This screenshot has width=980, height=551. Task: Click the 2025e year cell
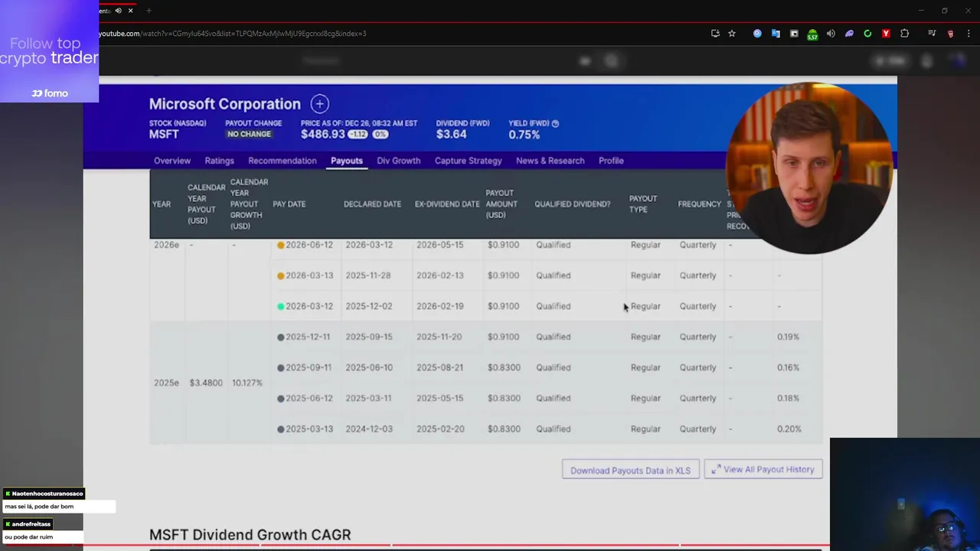(166, 383)
